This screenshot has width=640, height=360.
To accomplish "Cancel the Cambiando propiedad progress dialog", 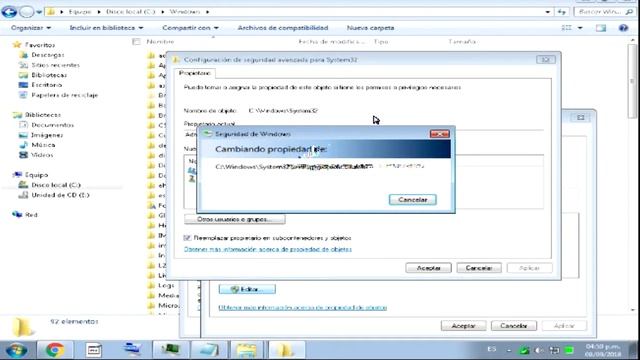I will click(x=413, y=200).
